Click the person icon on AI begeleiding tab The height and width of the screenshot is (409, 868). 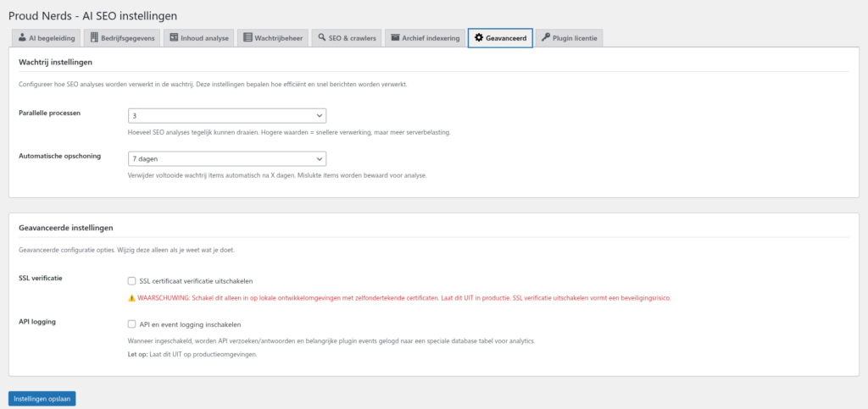[x=22, y=38]
